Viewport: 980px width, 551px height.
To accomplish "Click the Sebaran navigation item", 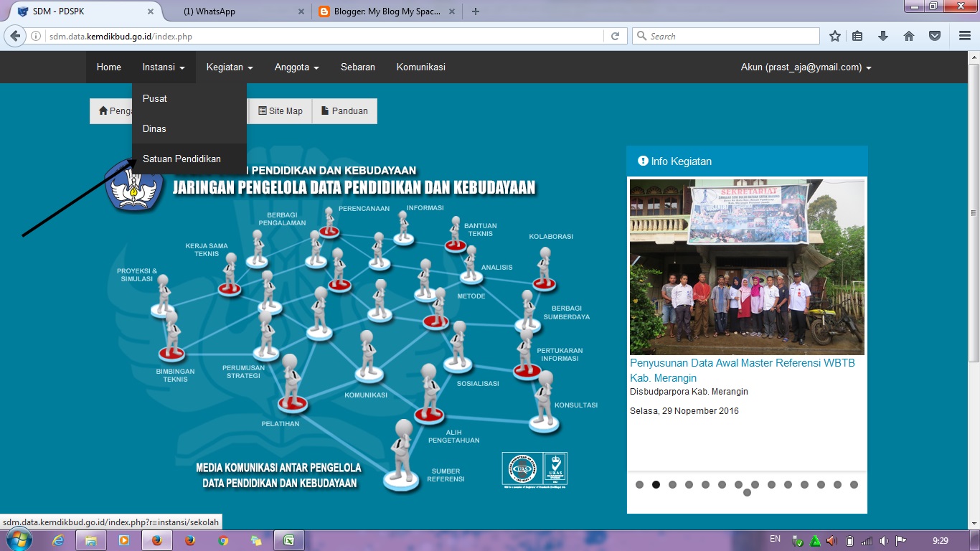I will pyautogui.click(x=358, y=67).
